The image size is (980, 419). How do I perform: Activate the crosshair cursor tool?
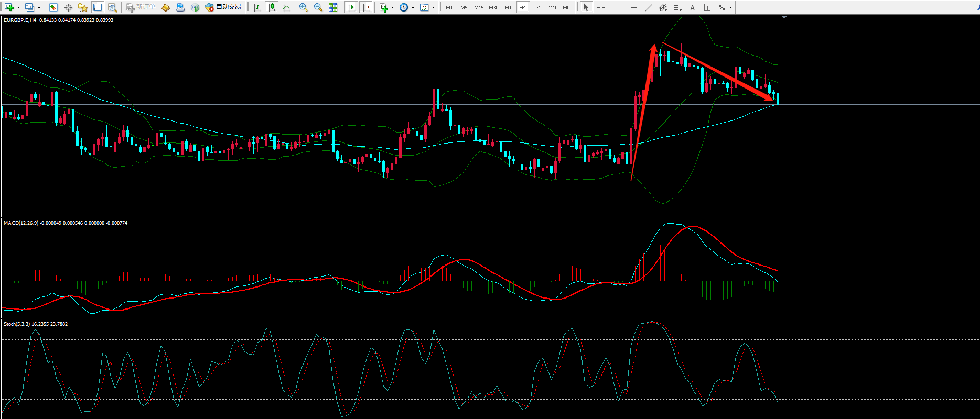pos(601,7)
